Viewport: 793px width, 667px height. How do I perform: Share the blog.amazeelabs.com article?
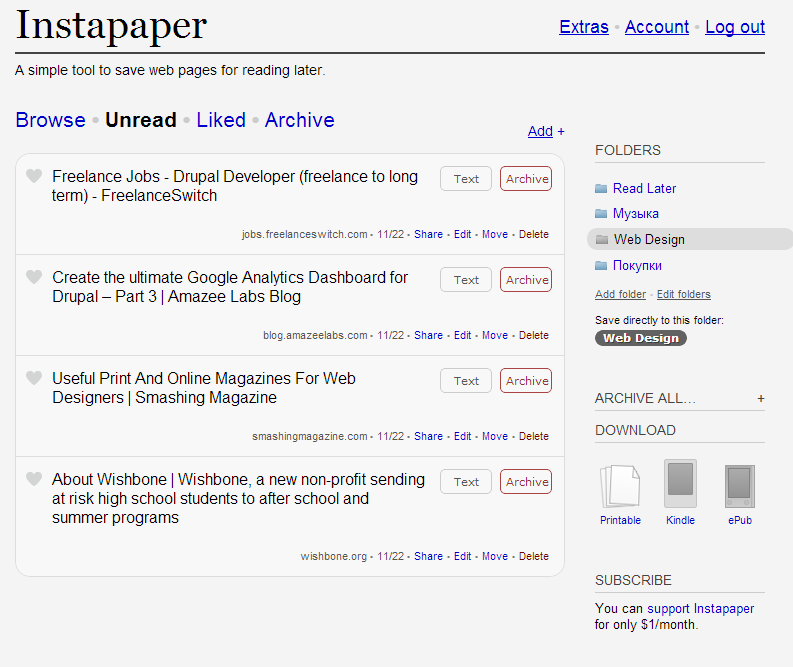tap(428, 335)
